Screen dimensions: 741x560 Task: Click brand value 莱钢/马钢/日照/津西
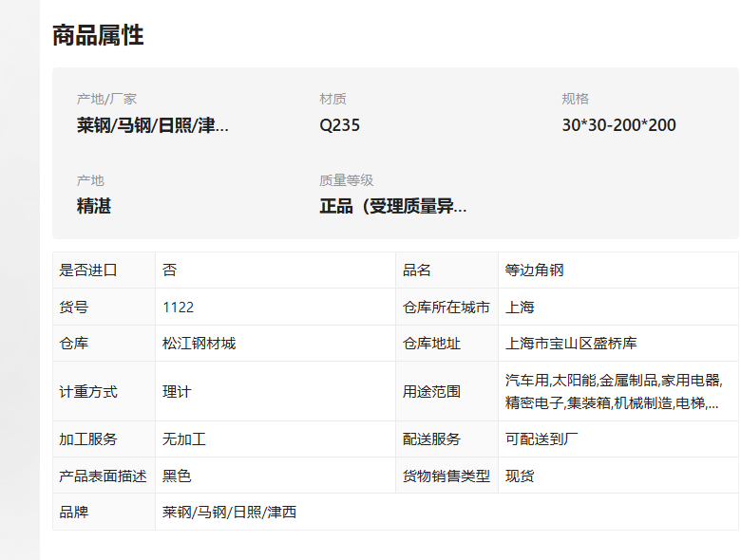229,512
